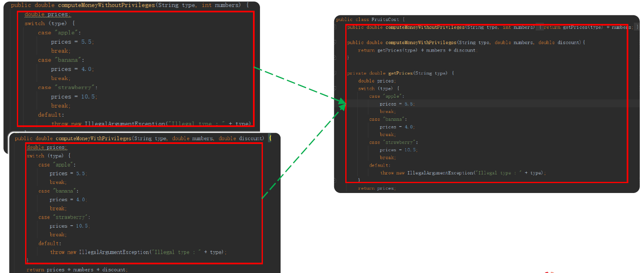Click 'return prices * numbers * discount;' line

click(x=77, y=270)
